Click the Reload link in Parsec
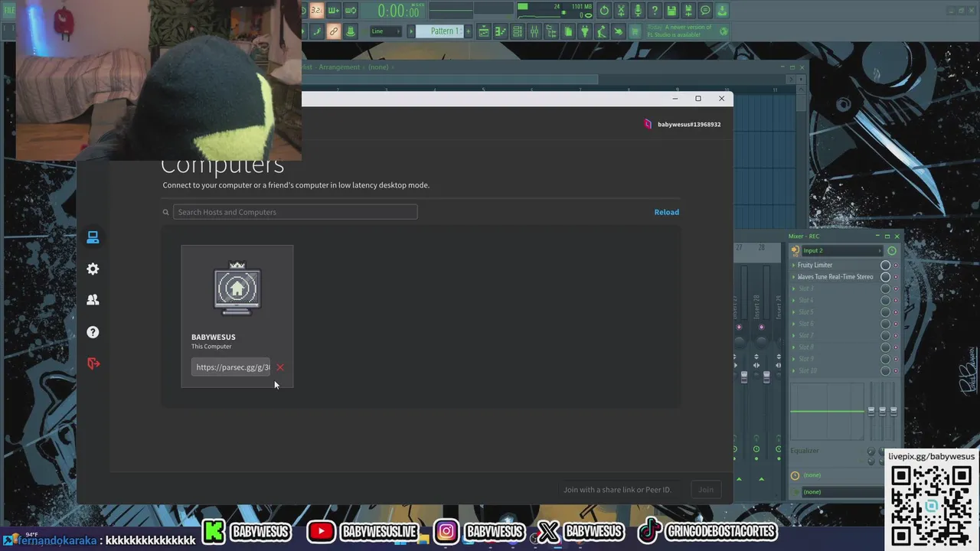This screenshot has width=980, height=551. click(x=666, y=212)
